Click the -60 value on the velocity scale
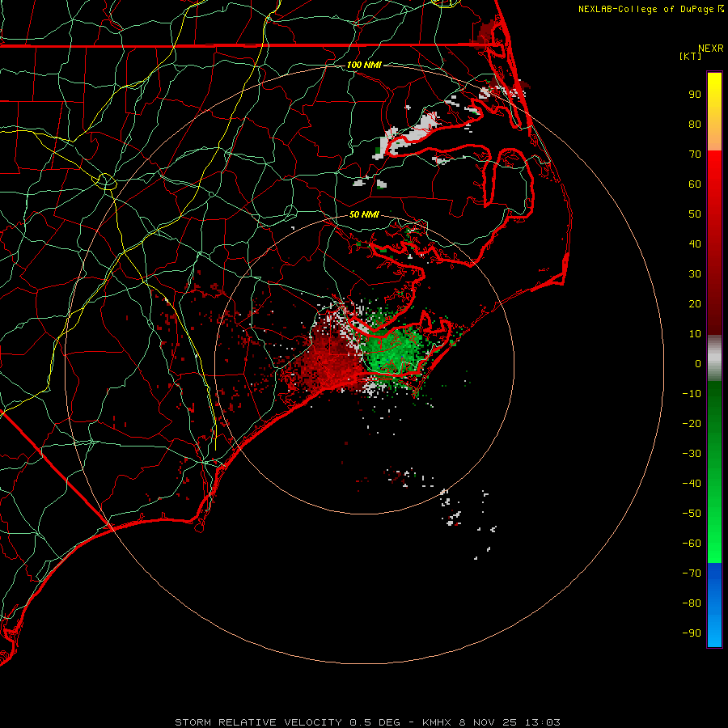The width and height of the screenshot is (728, 728). pyautogui.click(x=692, y=544)
